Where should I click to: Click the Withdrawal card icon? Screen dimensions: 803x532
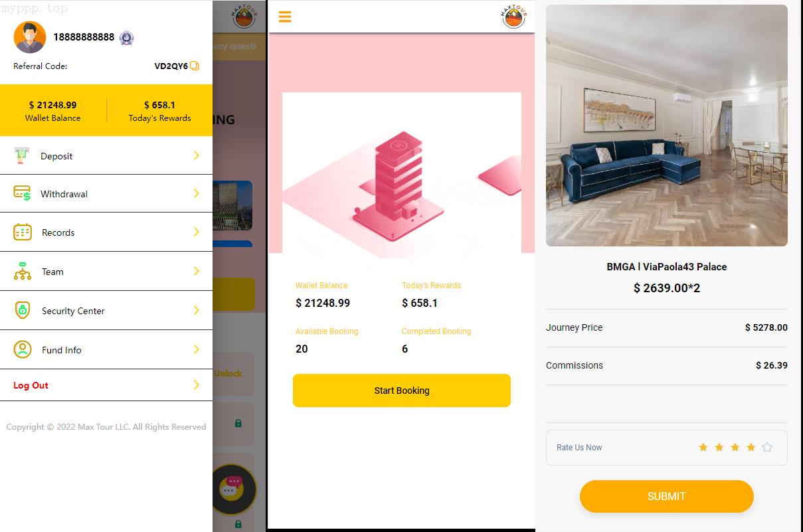tap(22, 193)
